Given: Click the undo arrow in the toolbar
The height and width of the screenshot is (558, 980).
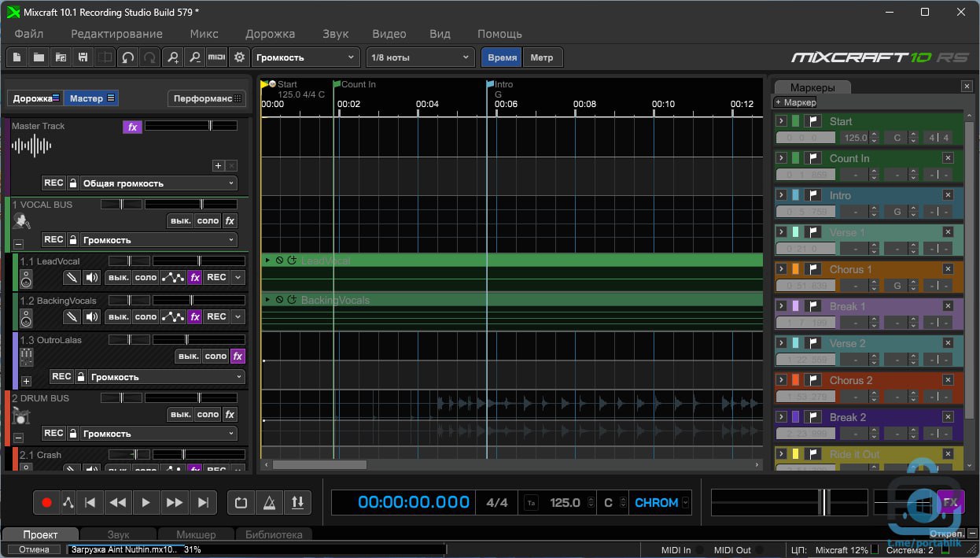Looking at the screenshot, I should (127, 57).
